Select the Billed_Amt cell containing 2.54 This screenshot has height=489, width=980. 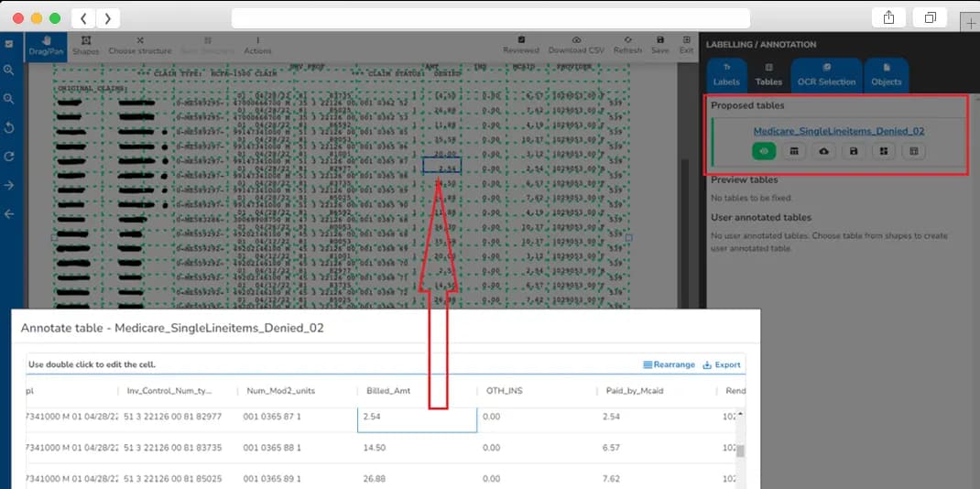tap(417, 418)
